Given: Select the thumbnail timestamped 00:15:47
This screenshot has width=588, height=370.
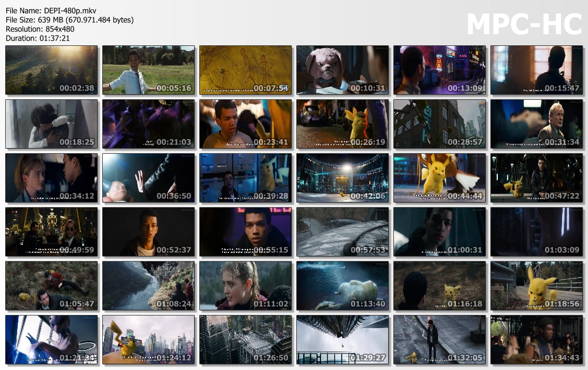Looking at the screenshot, I should coord(537,70).
